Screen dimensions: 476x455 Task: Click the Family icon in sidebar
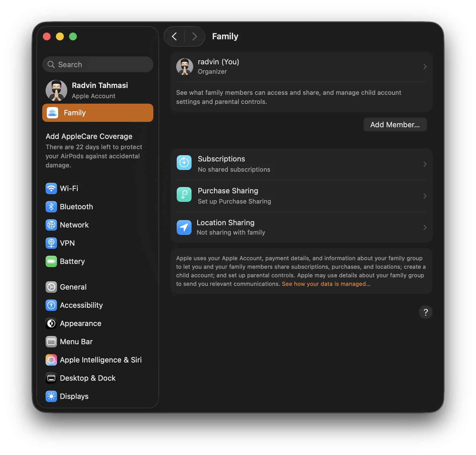click(x=52, y=113)
